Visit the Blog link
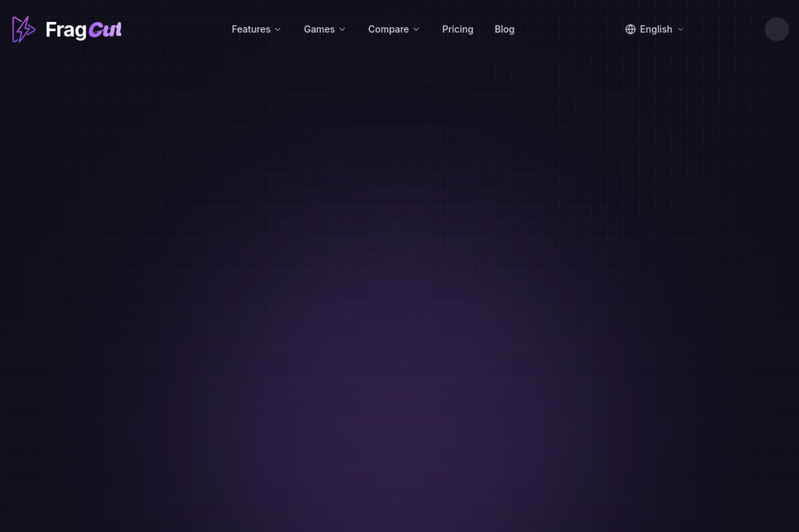This screenshot has width=799, height=532. [504, 29]
